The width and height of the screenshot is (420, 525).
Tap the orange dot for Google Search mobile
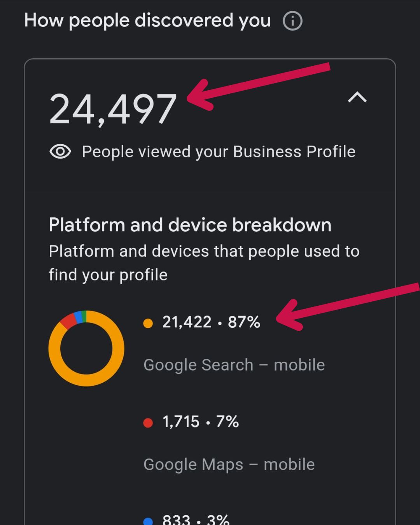[x=148, y=323]
